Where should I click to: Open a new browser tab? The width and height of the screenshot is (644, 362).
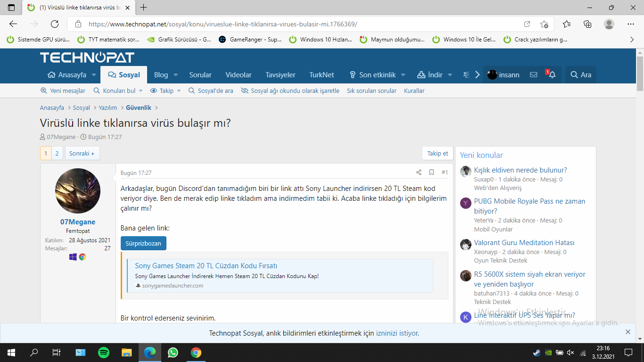click(144, 8)
